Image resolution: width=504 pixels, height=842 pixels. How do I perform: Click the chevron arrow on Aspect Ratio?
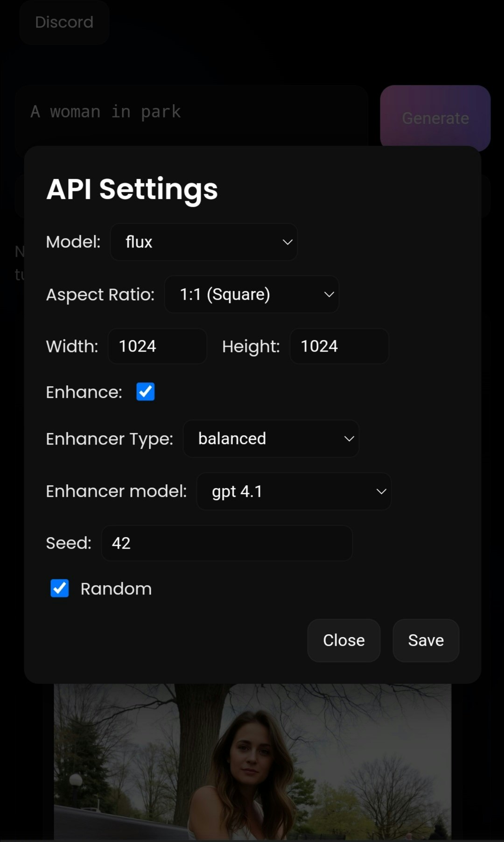[x=329, y=294]
